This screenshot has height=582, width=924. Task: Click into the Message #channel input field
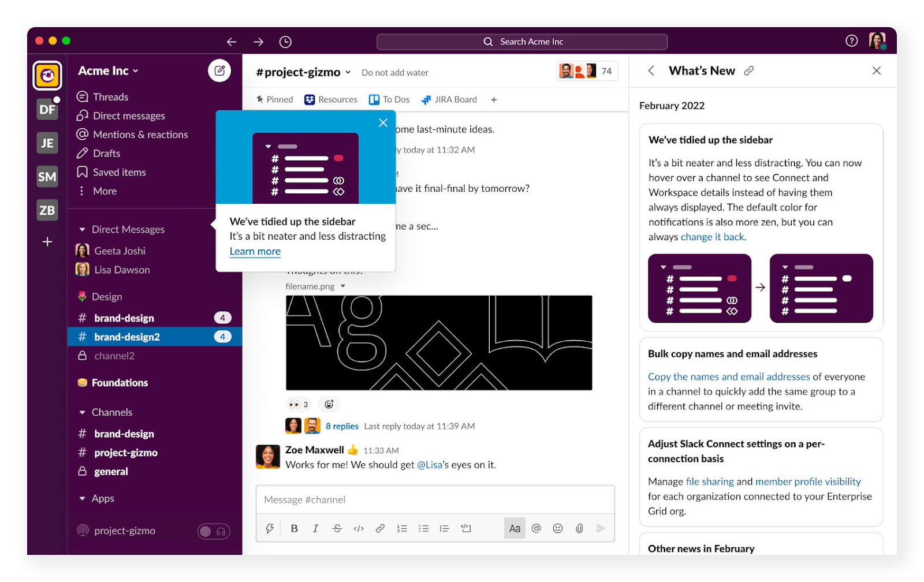pos(435,500)
